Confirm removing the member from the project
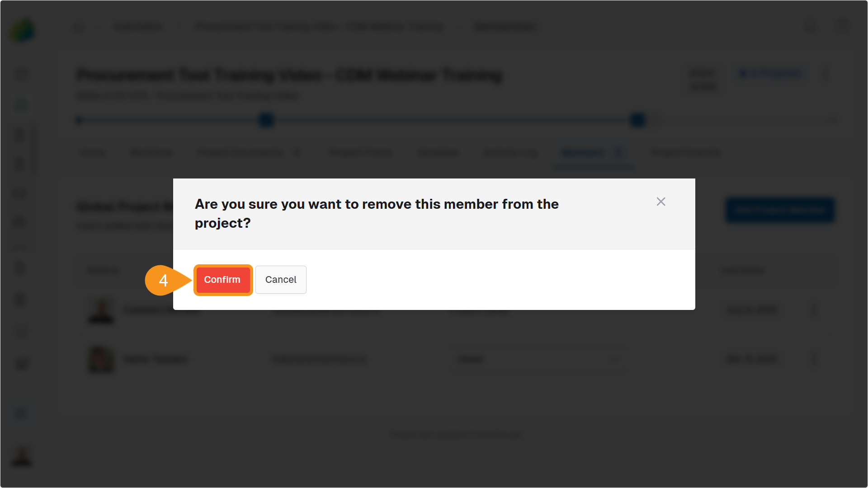Viewport: 868px width, 488px height. click(x=223, y=280)
